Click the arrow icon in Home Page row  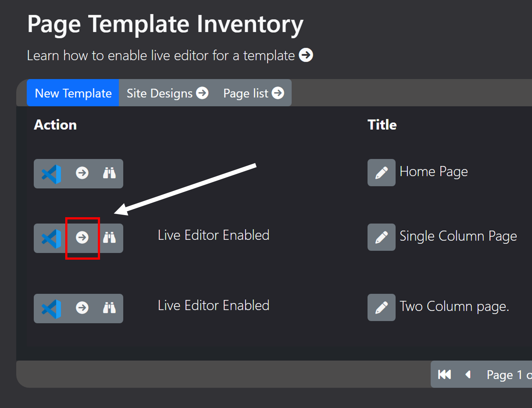(82, 173)
